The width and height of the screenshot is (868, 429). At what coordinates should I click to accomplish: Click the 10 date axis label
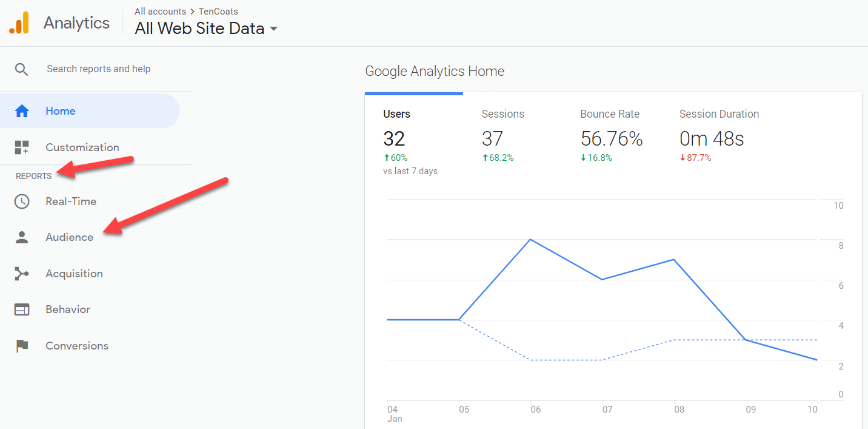coord(812,410)
